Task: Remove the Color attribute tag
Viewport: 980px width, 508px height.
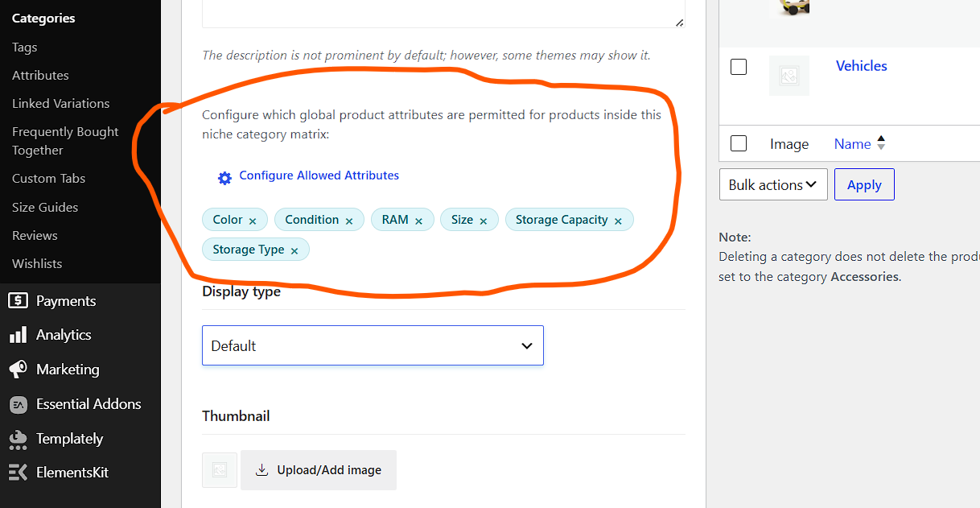Action: tap(253, 221)
